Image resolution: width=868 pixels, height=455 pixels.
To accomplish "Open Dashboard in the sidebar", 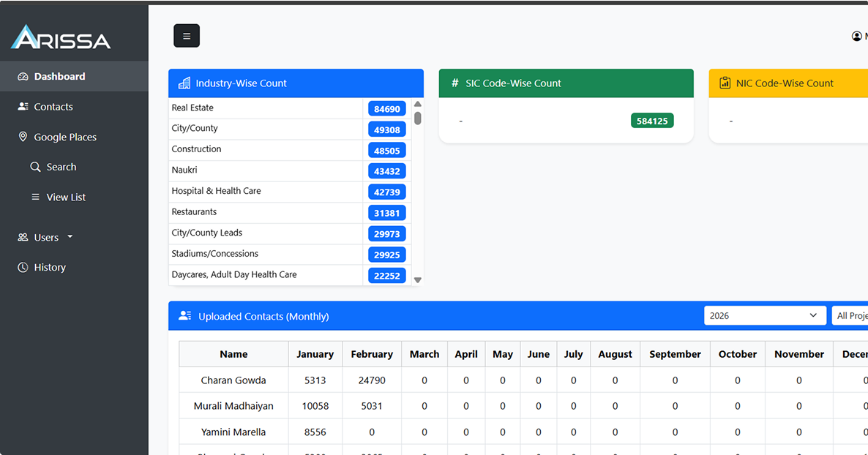I will pyautogui.click(x=59, y=76).
